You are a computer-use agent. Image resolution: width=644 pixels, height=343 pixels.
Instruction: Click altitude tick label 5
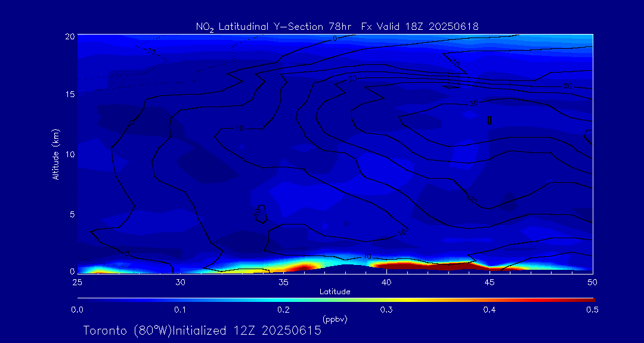pos(72,214)
